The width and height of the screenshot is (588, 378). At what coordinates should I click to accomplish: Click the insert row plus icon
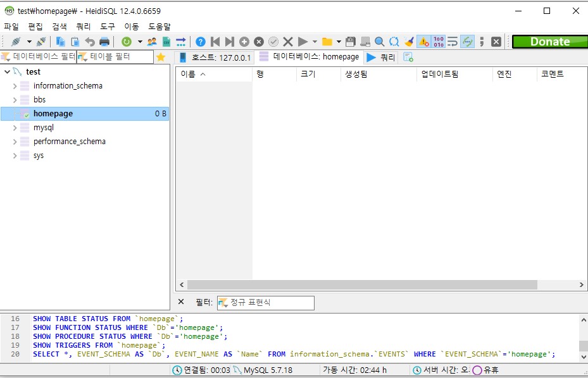click(x=244, y=42)
